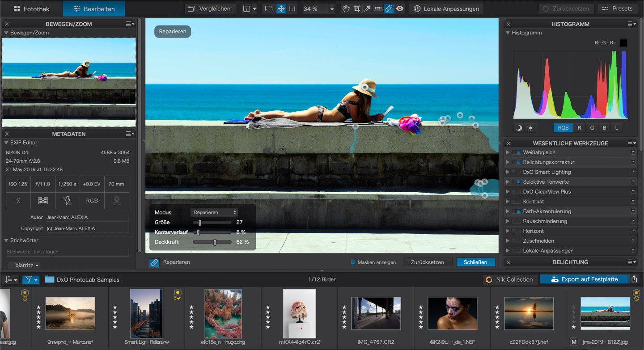644x350 pixels.
Task: Enable the Kontrast switch
Action: click(x=517, y=202)
